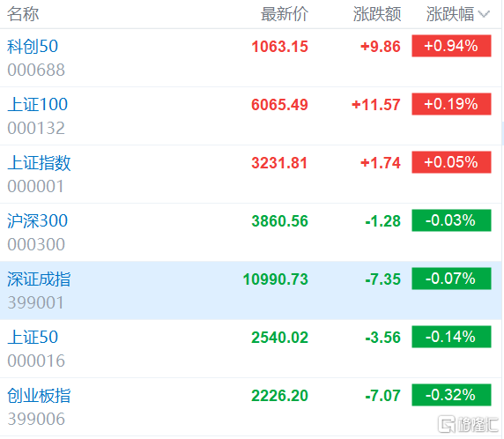Open the 沪深300 index
This screenshot has width=504, height=439.
click(x=37, y=221)
